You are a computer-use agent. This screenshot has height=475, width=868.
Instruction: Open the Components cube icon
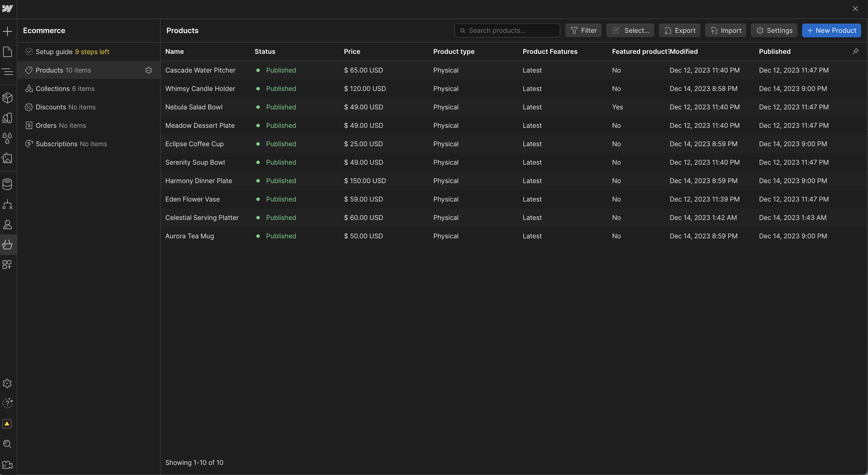[x=7, y=98]
